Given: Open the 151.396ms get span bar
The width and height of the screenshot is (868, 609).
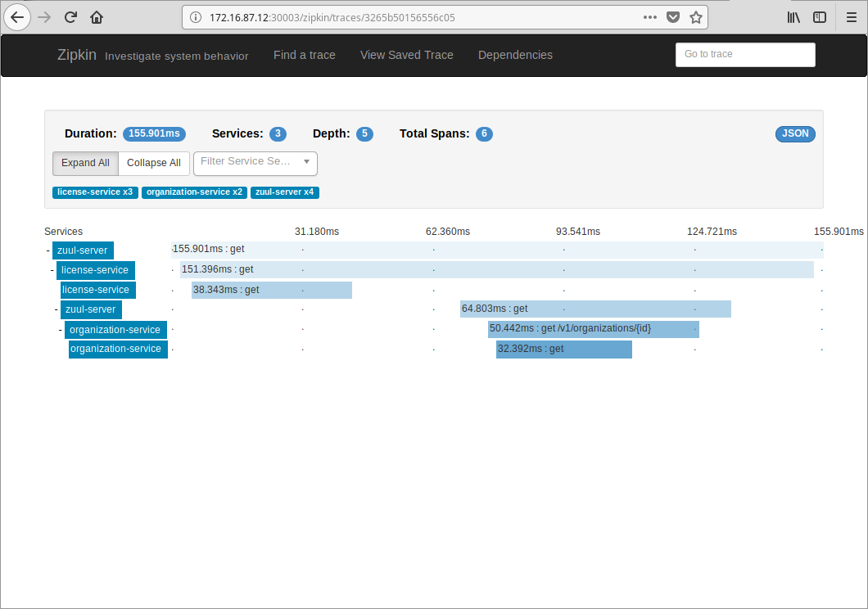Looking at the screenshot, I should tap(497, 270).
